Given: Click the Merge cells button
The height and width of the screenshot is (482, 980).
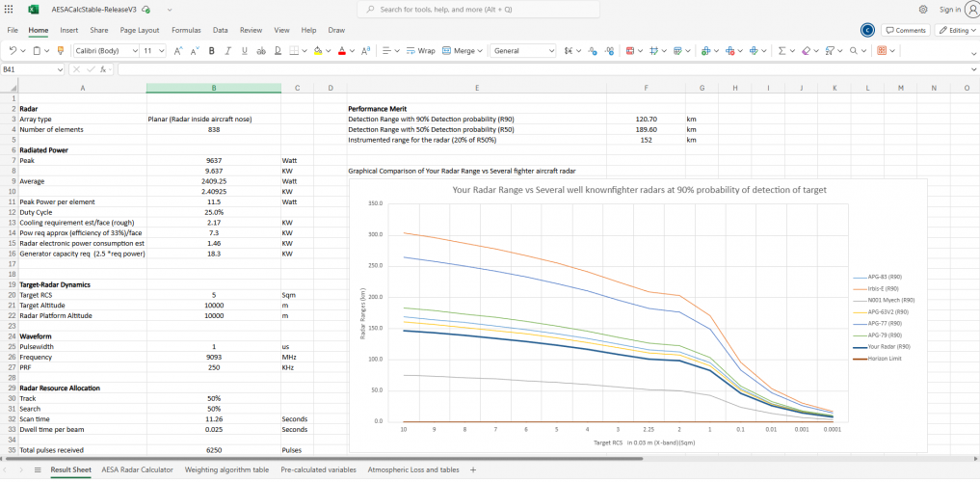Looking at the screenshot, I should tap(459, 51).
